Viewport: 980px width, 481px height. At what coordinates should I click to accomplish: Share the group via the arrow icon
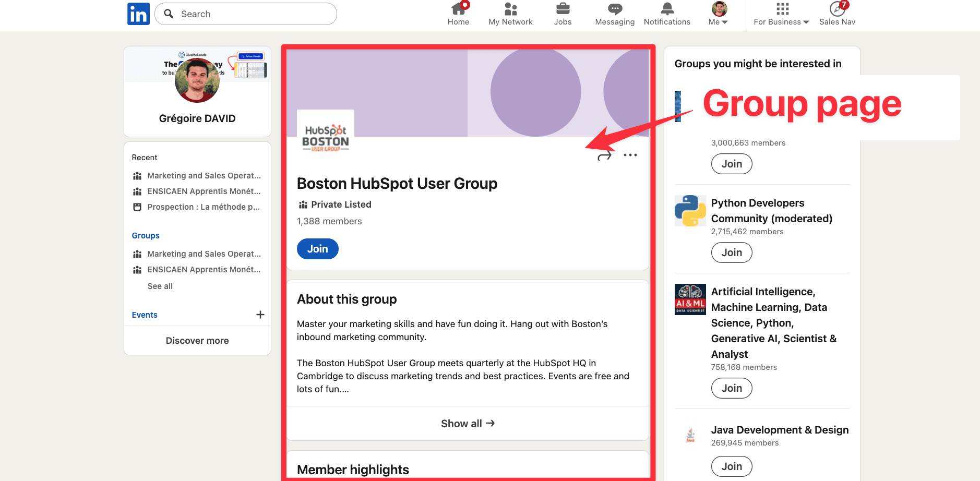[604, 154]
